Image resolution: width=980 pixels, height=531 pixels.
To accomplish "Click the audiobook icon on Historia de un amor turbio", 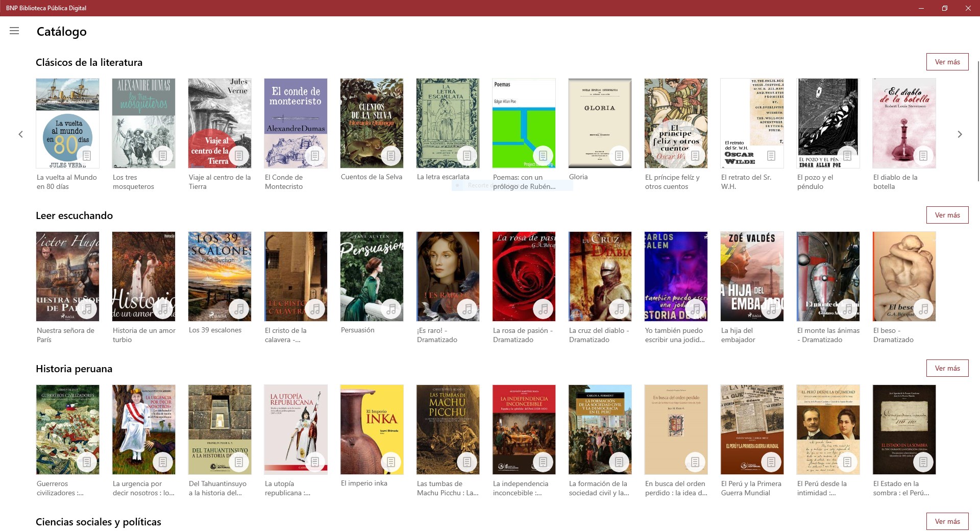I will pos(163,309).
